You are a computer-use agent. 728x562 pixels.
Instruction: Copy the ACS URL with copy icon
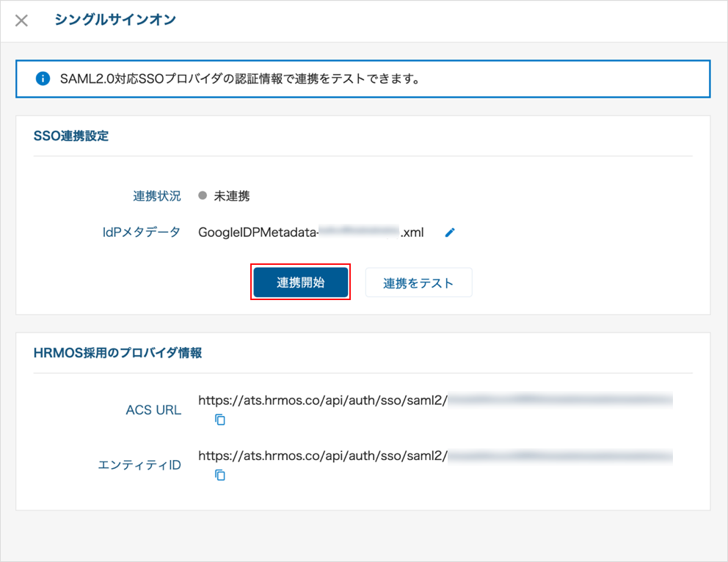coord(220,420)
